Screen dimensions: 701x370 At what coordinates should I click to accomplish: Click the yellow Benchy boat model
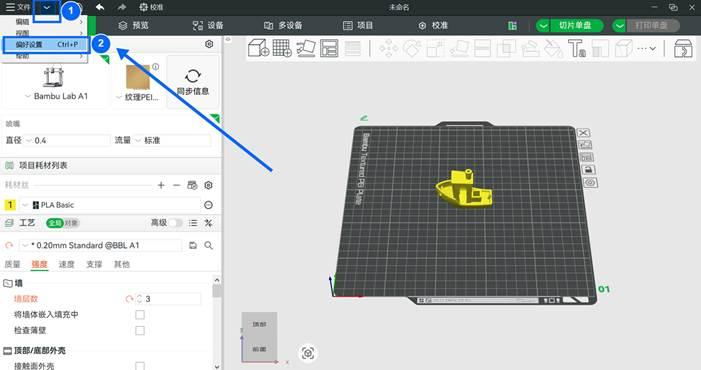coord(464,189)
